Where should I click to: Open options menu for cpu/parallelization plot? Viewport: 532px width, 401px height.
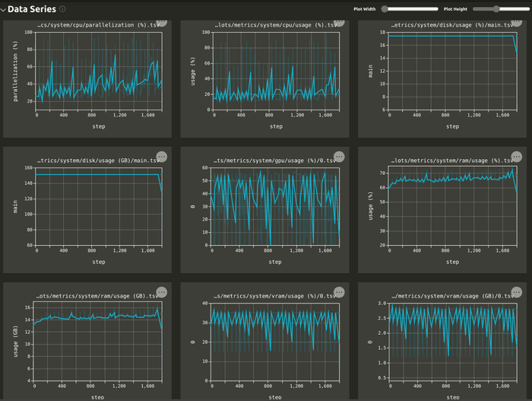pos(162,22)
